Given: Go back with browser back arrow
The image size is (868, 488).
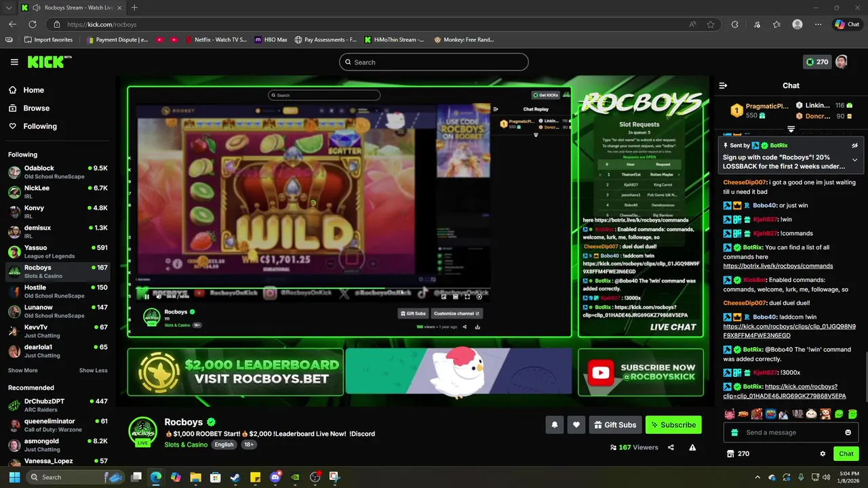Looking at the screenshot, I should pyautogui.click(x=12, y=24).
